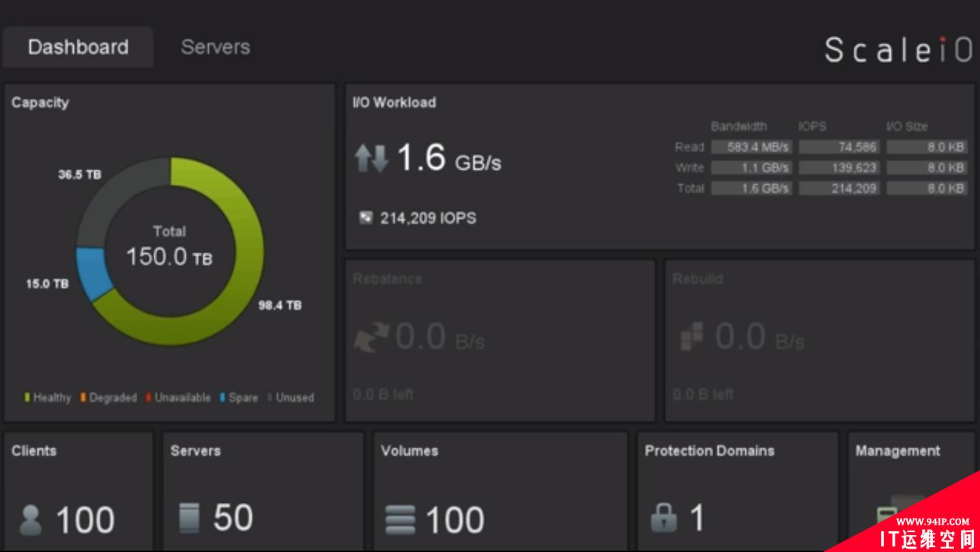Open the Servers tab
Viewport: 980px width, 552px height.
point(215,47)
